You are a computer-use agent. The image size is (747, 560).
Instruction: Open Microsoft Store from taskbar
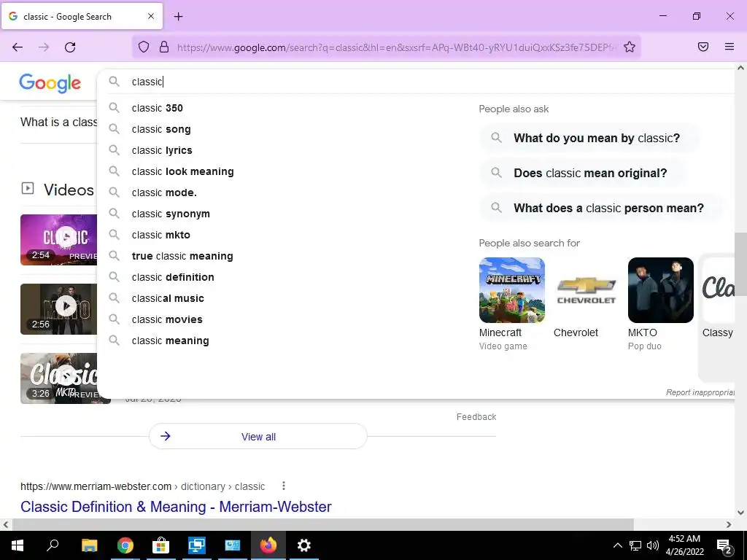[161, 545]
